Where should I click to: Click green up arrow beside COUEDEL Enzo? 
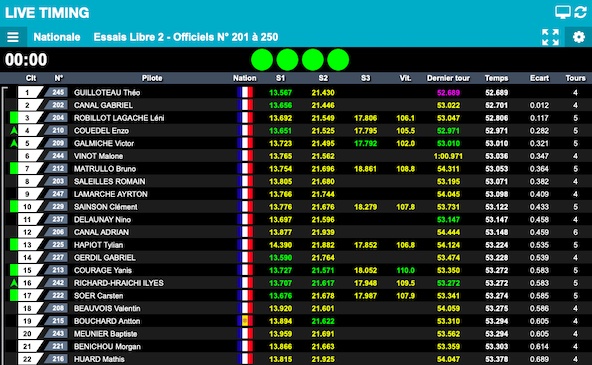(14, 131)
